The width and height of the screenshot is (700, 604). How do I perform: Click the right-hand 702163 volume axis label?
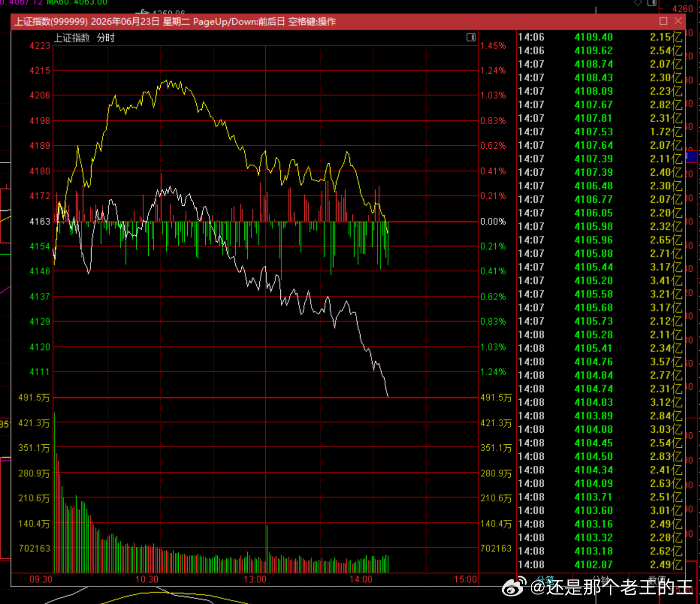coord(496,548)
